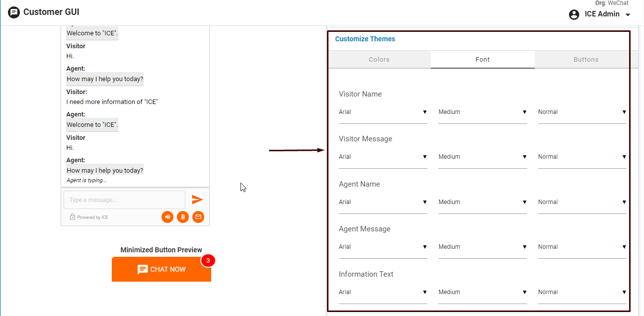Screen dimensions: 644x316
Task: Open the Agent Name font style dropdown
Action: coord(582,203)
